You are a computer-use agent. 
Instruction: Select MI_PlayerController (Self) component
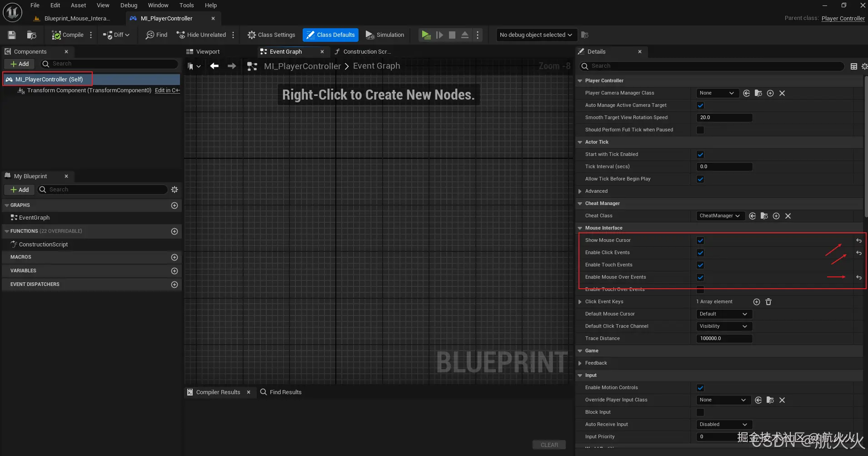tap(92, 80)
